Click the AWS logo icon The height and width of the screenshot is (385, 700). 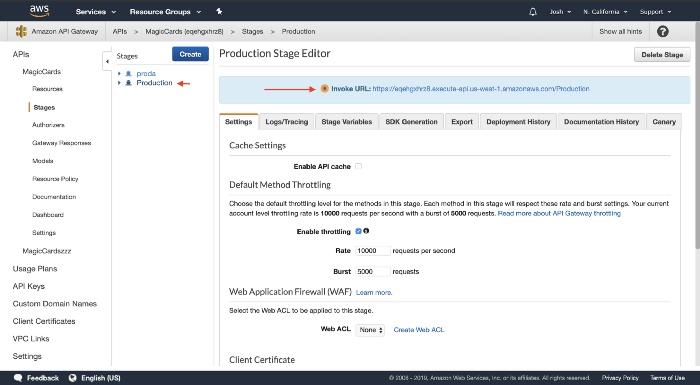[x=39, y=11]
